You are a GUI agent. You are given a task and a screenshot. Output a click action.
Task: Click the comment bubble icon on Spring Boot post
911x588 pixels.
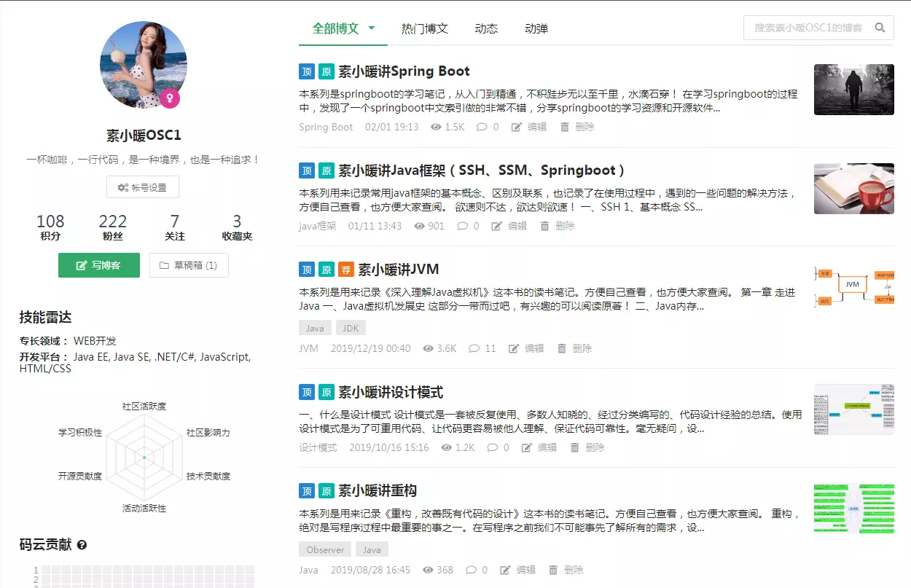click(481, 127)
